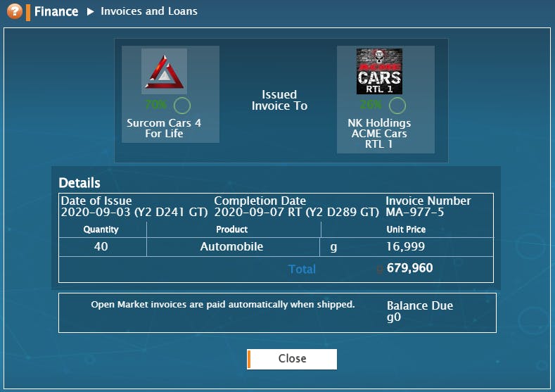Click the Surcom Cars red triangle logo
This screenshot has height=392, width=555.
pyautogui.click(x=164, y=71)
